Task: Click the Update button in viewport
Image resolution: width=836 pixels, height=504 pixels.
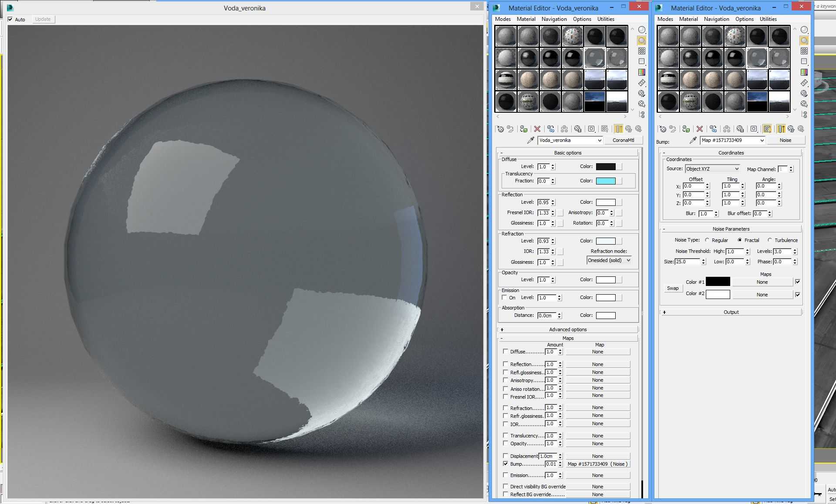Action: (x=42, y=19)
